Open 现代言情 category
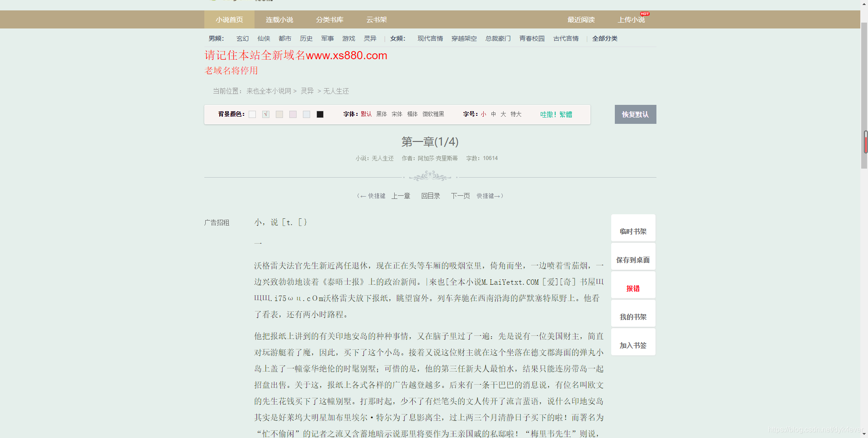This screenshot has height=438, width=868. 430,38
